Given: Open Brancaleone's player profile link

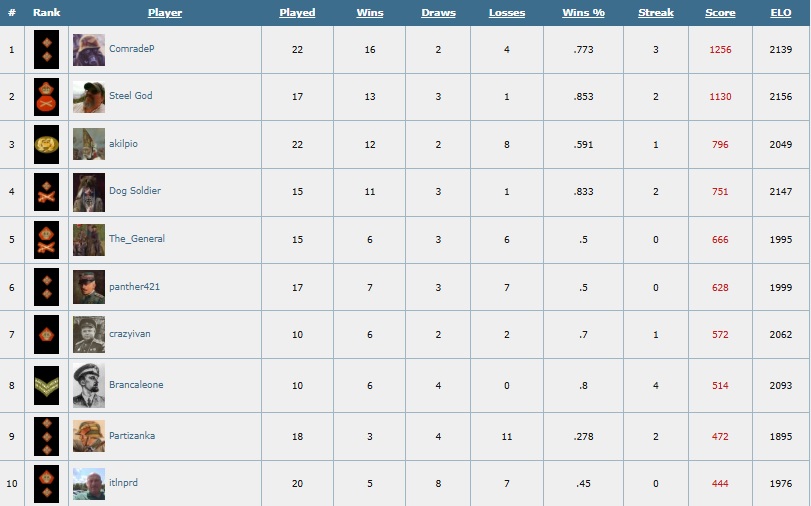Looking at the screenshot, I should [x=136, y=385].
